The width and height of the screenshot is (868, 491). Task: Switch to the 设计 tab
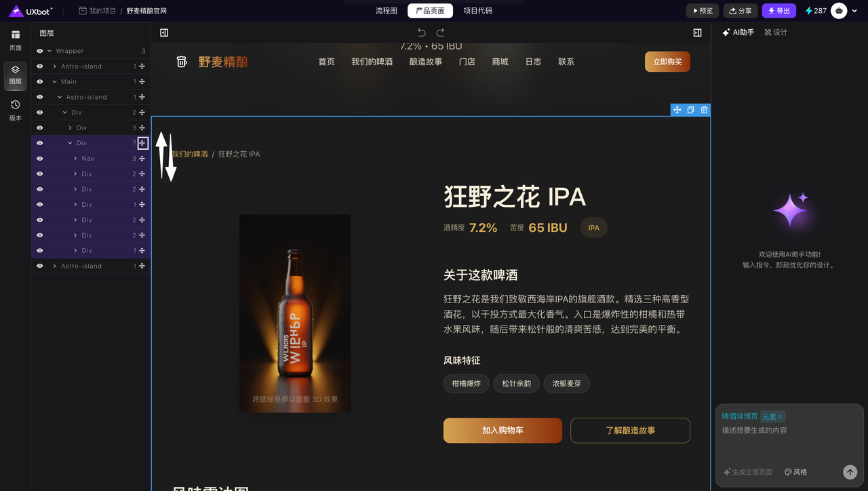776,33
